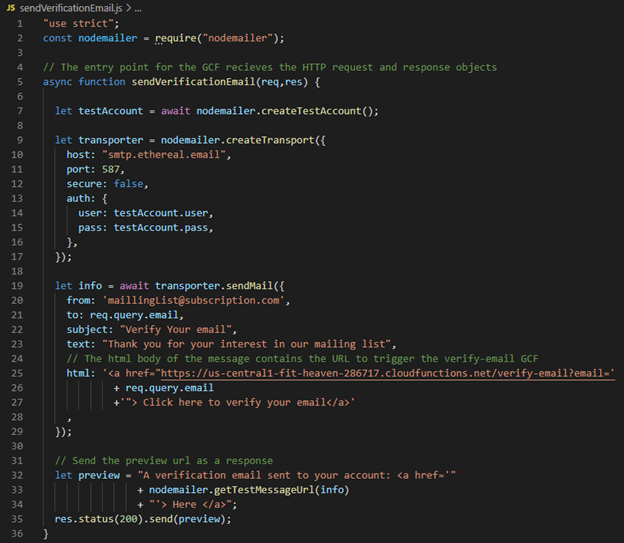This screenshot has width=624, height=543.
Task: Click port value 587
Action: pyautogui.click(x=111, y=169)
